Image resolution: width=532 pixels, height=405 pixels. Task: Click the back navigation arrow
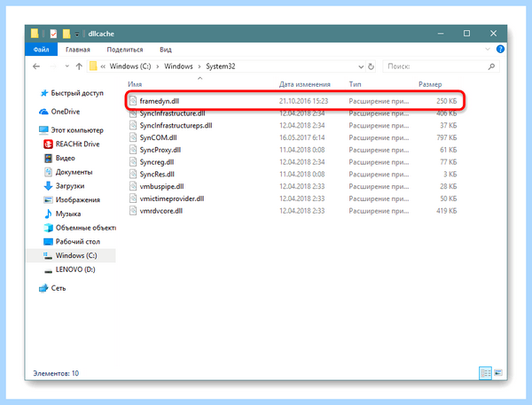click(x=36, y=66)
